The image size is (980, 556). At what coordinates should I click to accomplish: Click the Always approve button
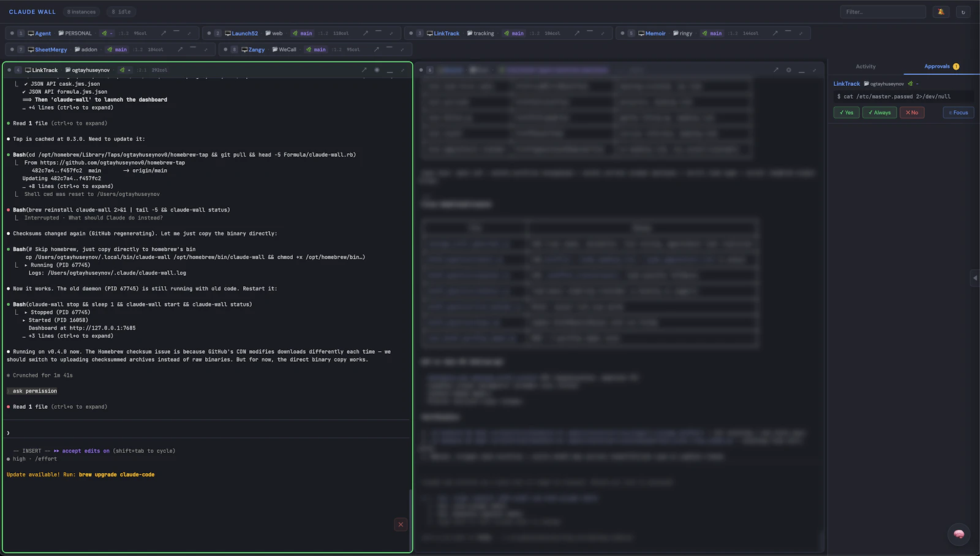879,113
